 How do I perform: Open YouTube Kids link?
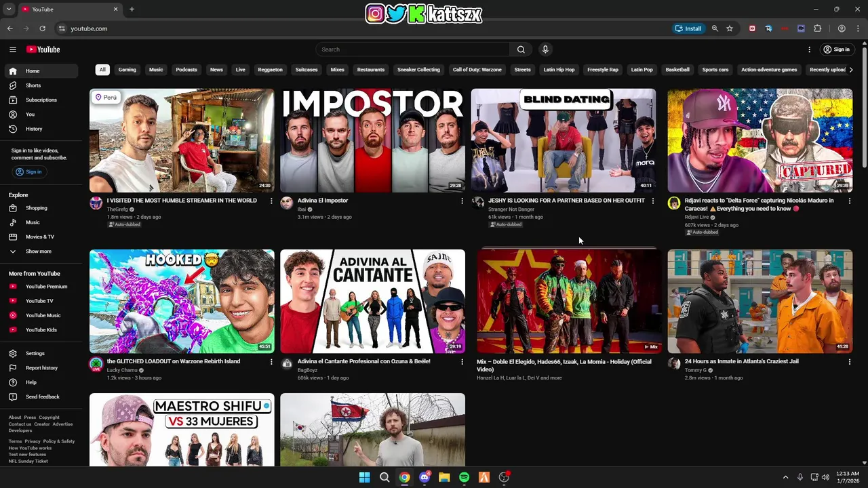[x=41, y=330]
